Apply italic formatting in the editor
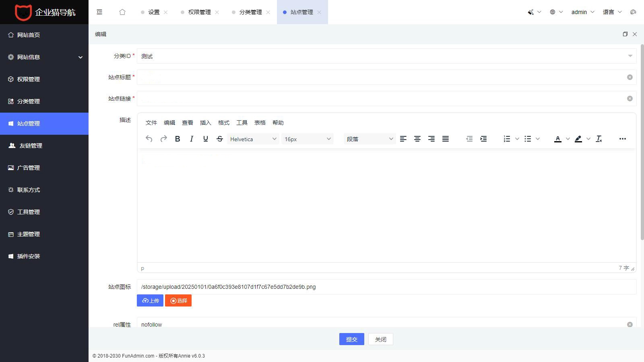Viewport: 644px width, 362px height. [192, 139]
